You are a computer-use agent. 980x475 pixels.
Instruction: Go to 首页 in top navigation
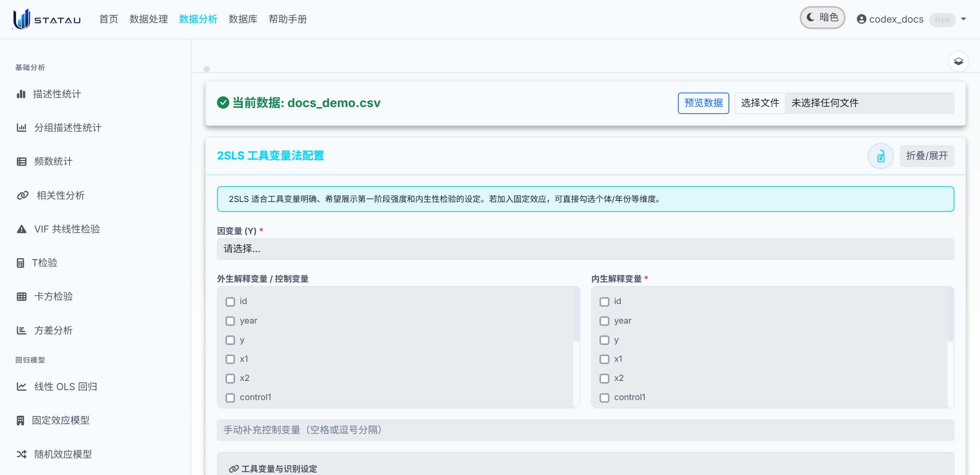[109, 19]
